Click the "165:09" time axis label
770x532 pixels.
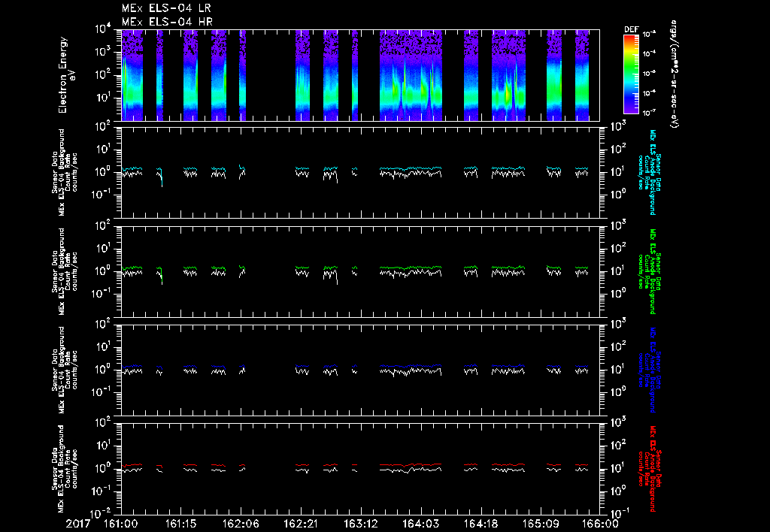point(540,524)
